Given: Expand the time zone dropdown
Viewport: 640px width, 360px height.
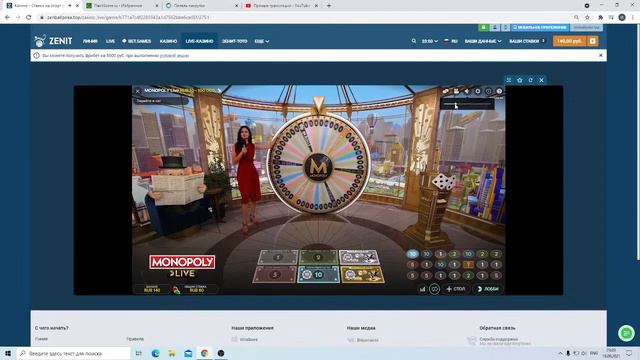Looking at the screenshot, I should [x=429, y=41].
